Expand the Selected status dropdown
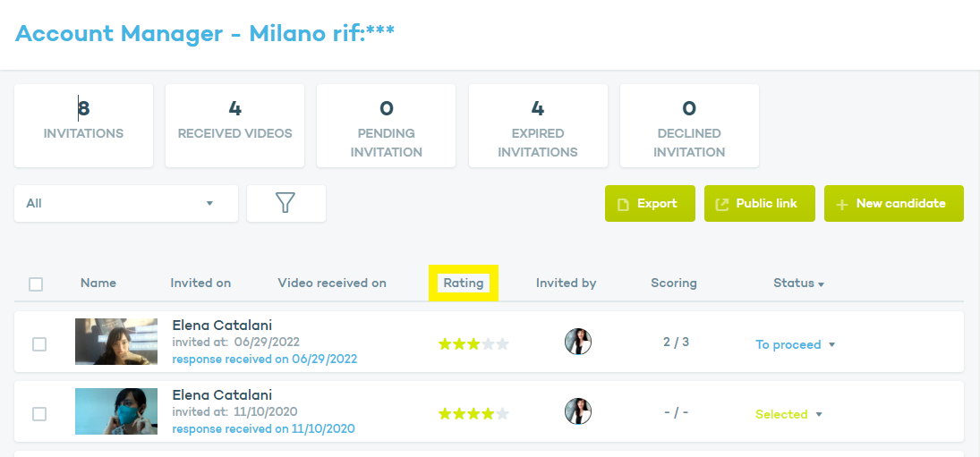The height and width of the screenshot is (457, 980). (819, 415)
